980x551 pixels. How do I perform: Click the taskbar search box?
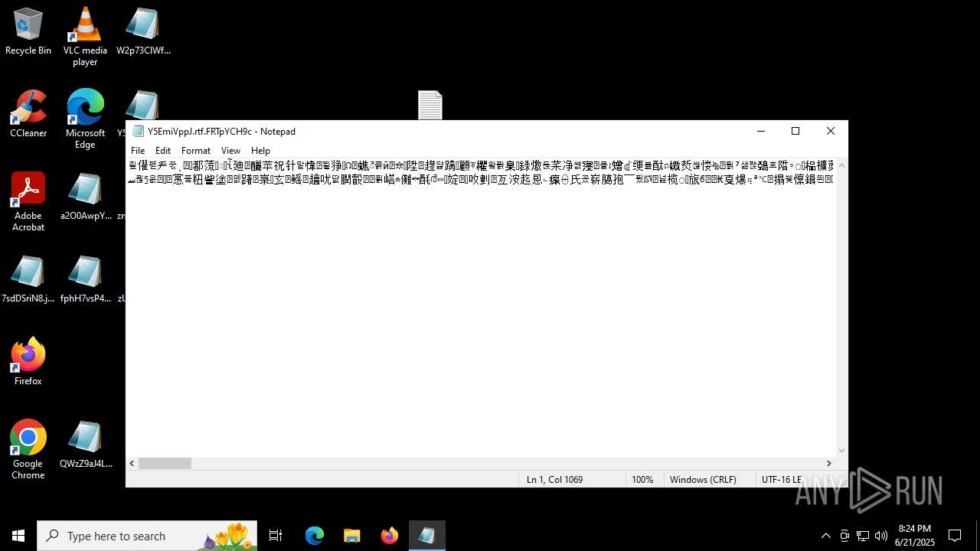pos(147,536)
